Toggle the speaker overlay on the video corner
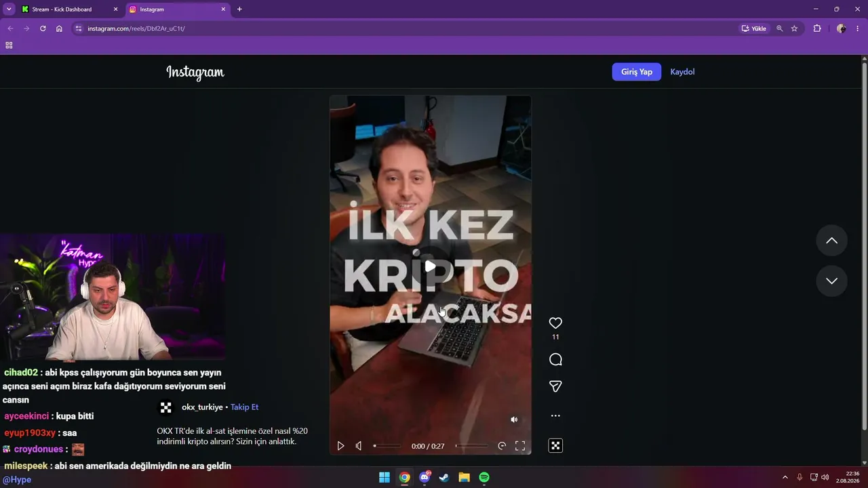Screen dimensions: 868x488 tap(514, 420)
